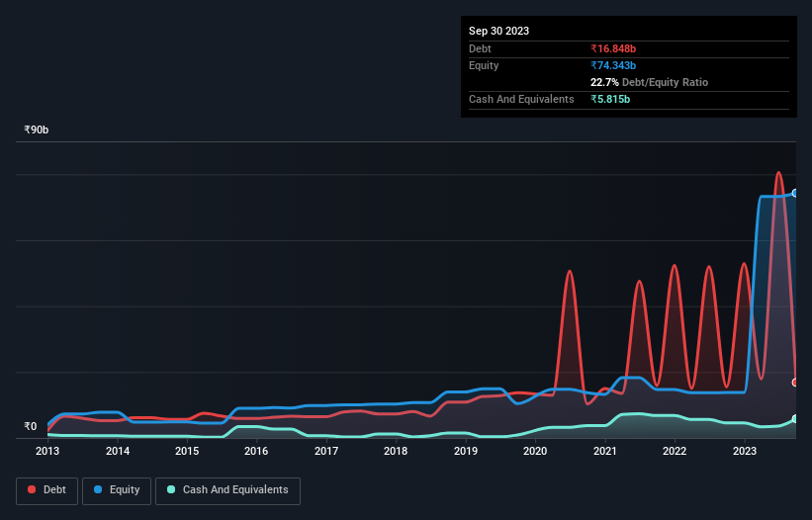Click the 2023 axis label
The width and height of the screenshot is (812, 520).
(x=744, y=451)
